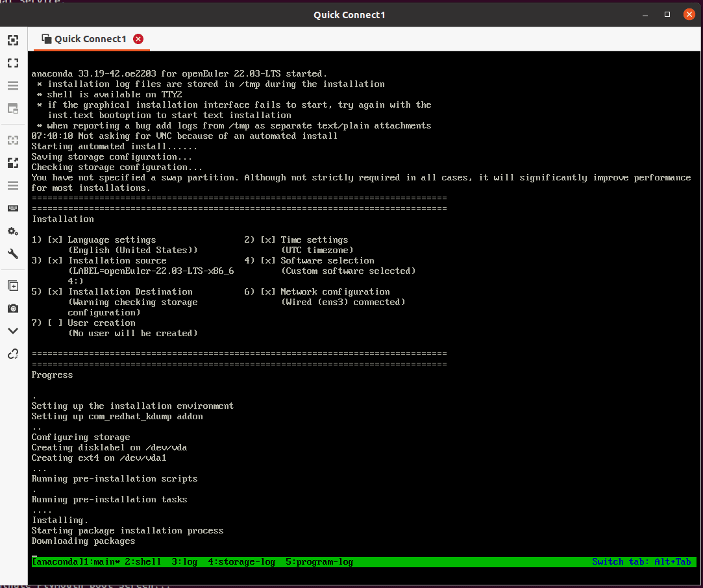Viewport: 703px width, 588px height.
Task: Click the duplicate-connection plus icon in the sidebar
Action: point(13,286)
